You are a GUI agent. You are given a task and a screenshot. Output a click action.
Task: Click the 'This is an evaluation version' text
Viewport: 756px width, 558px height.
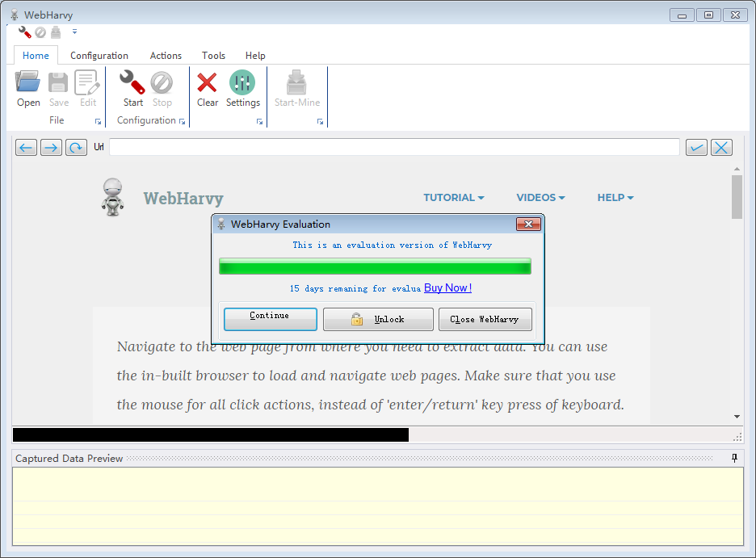392,245
